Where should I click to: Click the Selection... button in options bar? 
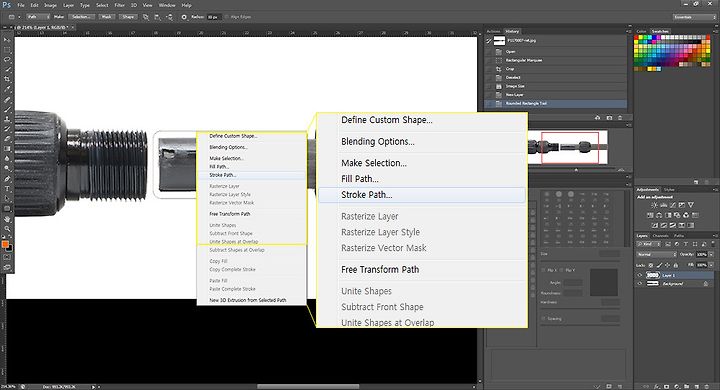point(82,17)
